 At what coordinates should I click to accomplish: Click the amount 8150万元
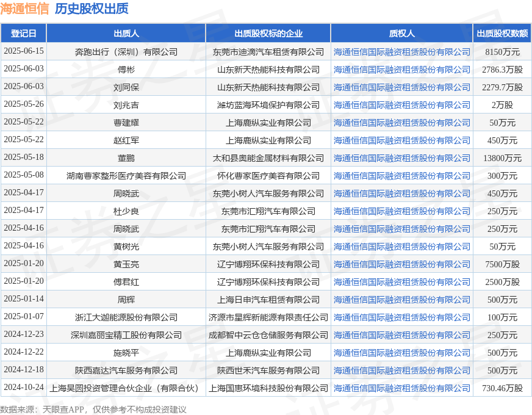tap(502, 52)
